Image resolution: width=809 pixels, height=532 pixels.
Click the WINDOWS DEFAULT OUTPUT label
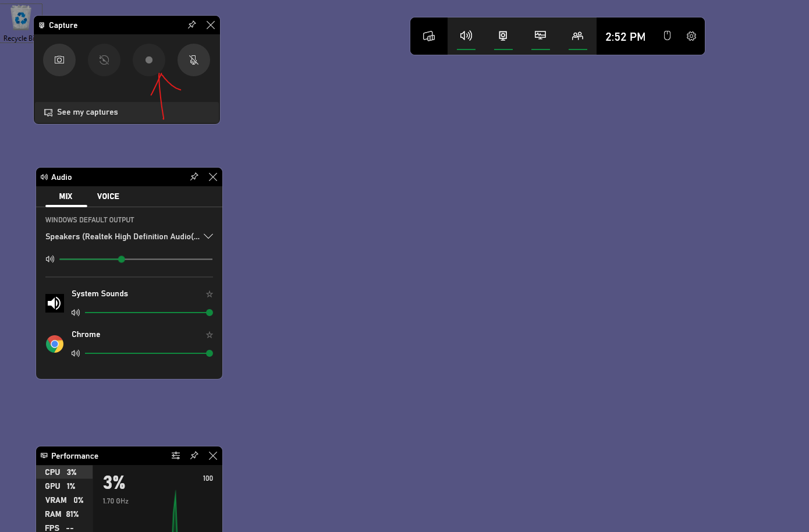(x=90, y=220)
